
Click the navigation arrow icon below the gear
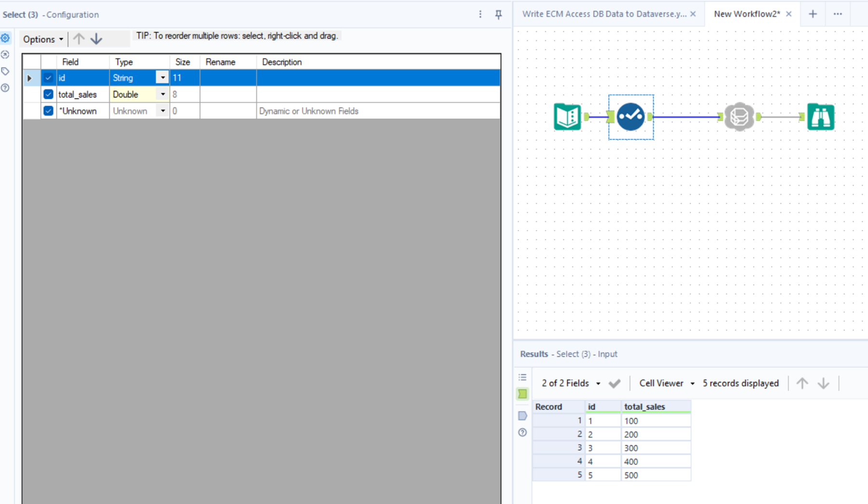click(x=5, y=54)
